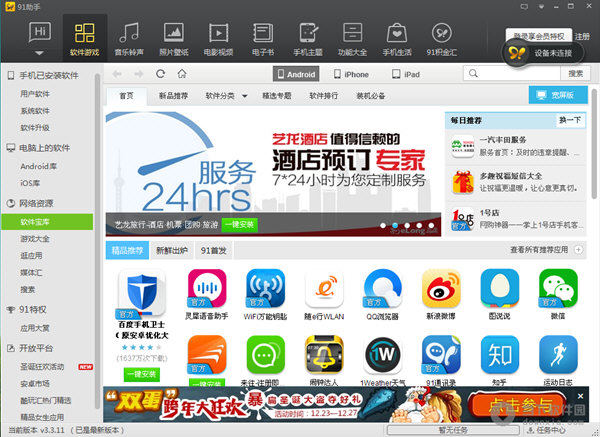
Task: Switch to the 首页 tab
Action: [126, 96]
